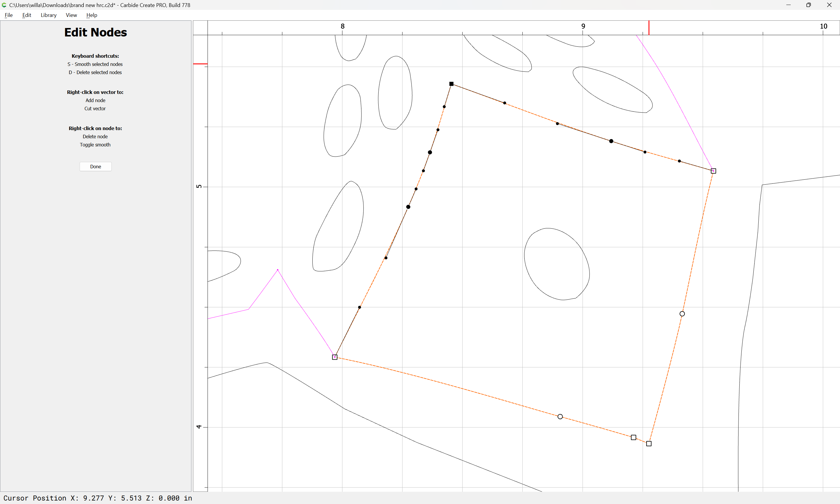Select the bottom-most square node of polygon
This screenshot has width=840, height=504.
649,444
